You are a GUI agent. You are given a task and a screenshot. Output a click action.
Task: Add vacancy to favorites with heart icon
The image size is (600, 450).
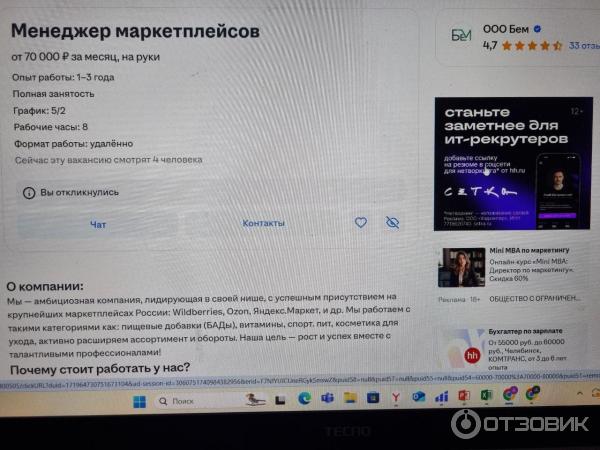(360, 222)
